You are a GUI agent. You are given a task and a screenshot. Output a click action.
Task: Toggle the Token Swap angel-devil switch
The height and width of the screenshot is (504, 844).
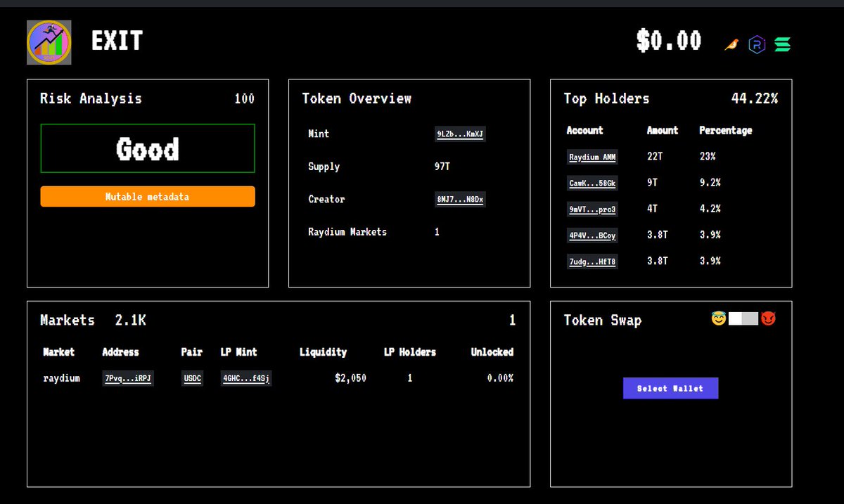pos(743,319)
